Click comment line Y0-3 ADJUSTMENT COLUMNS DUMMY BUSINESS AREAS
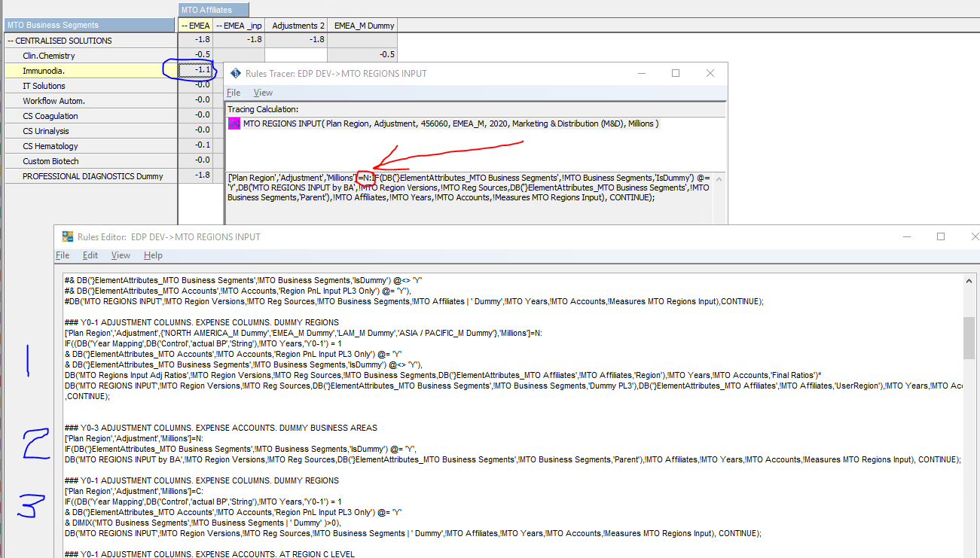Viewport: 980px width, 558px height. click(221, 428)
